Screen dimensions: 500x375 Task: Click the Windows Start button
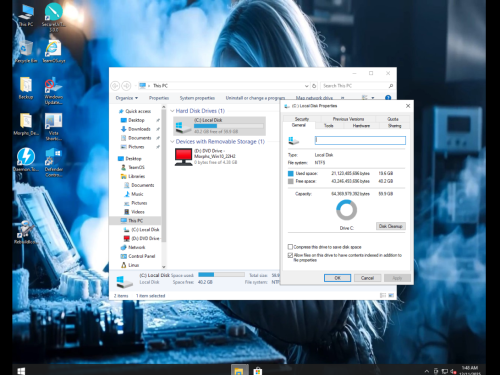[x=21, y=371]
